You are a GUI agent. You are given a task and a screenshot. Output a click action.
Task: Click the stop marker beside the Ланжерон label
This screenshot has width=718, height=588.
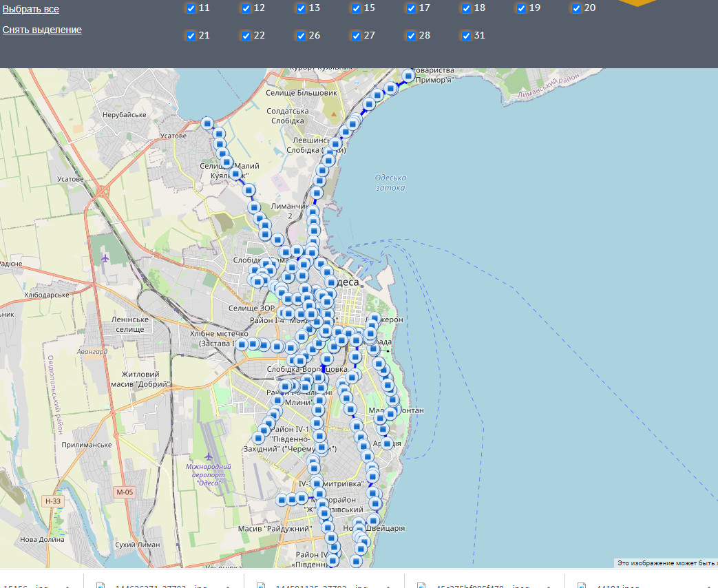pyautogui.click(x=374, y=319)
